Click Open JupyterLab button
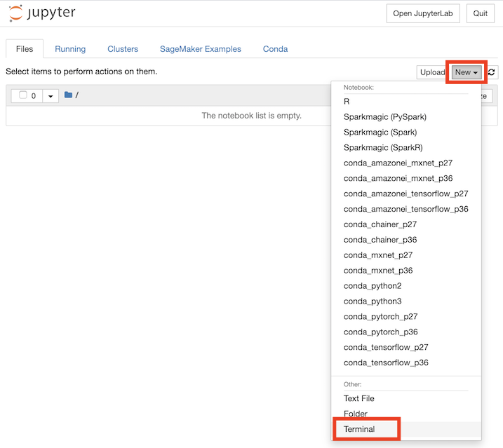503x448 pixels. tap(423, 13)
